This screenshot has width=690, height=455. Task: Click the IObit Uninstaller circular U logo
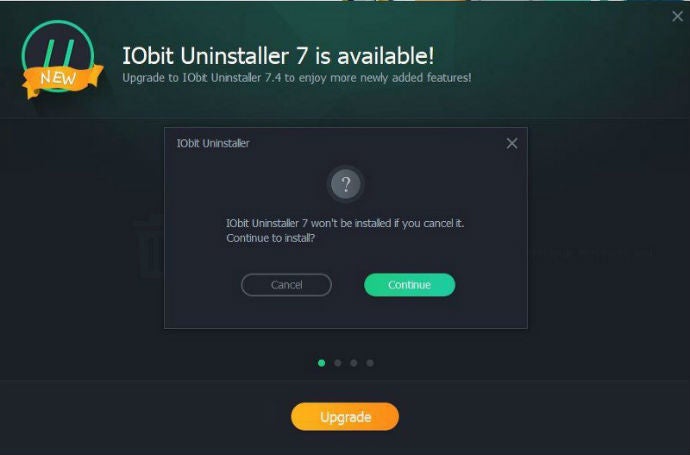58,56
